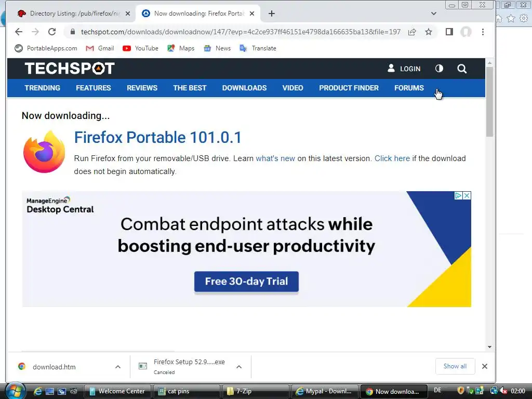Screen dimensions: 532x399
Task: Navigate to DOWNLOADS section
Action: pos(244,88)
